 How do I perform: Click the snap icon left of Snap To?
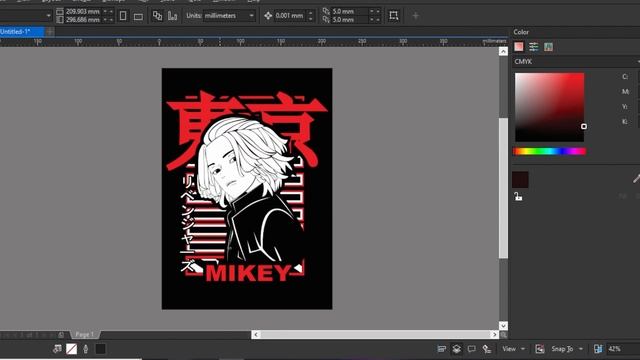pos(540,349)
